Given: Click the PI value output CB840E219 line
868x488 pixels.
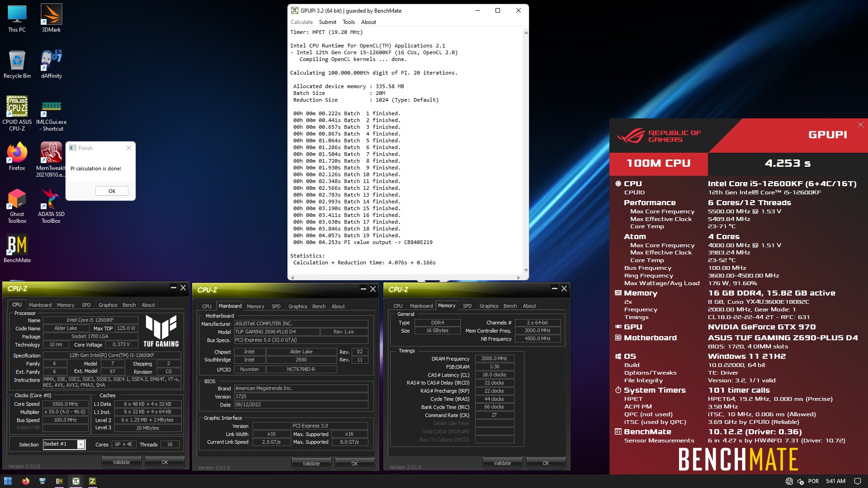Looking at the screenshot, I should pos(363,242).
